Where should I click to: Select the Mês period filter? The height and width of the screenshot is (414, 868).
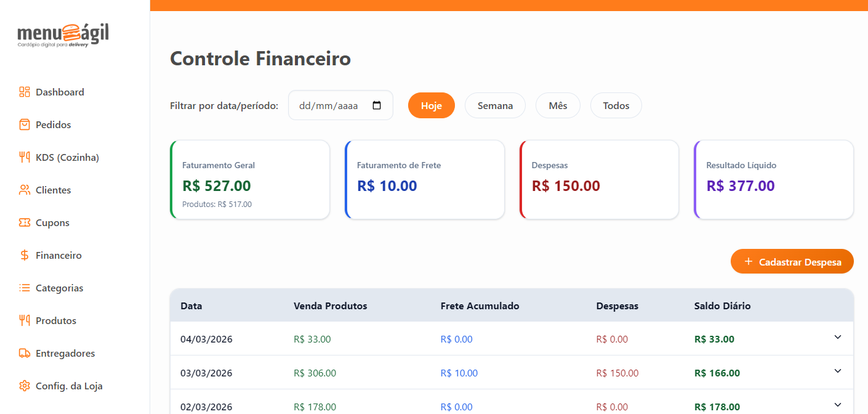tap(558, 105)
